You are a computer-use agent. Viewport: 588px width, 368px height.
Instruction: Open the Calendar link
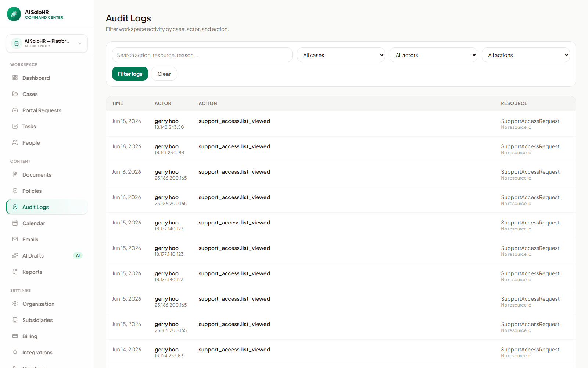point(47,223)
